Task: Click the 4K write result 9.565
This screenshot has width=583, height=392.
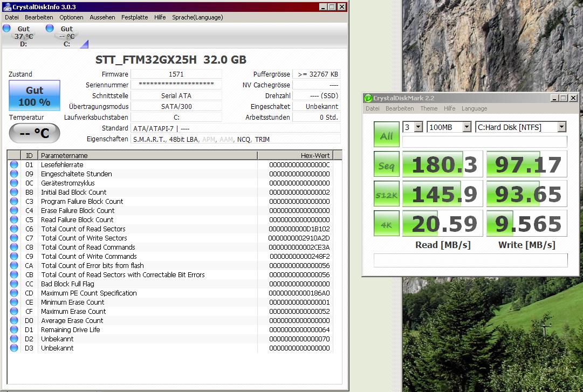Action: coord(527,223)
